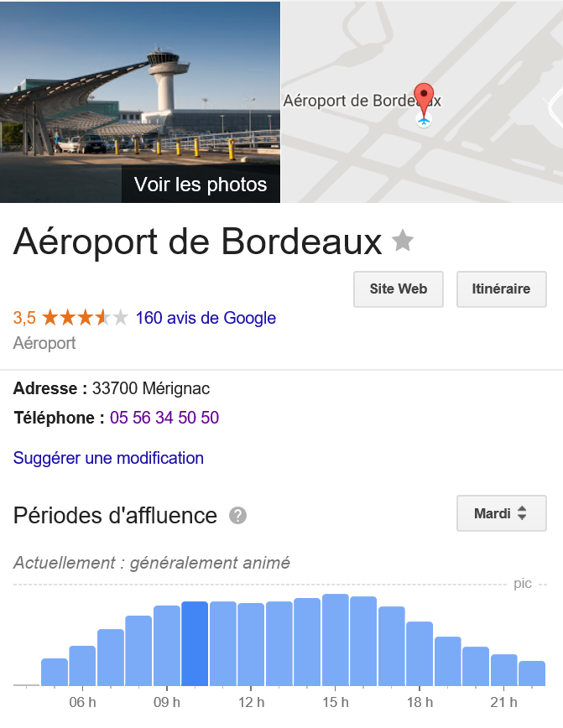Click the up-down arrows in Mardi selector
The image size is (563, 728).
click(x=522, y=513)
